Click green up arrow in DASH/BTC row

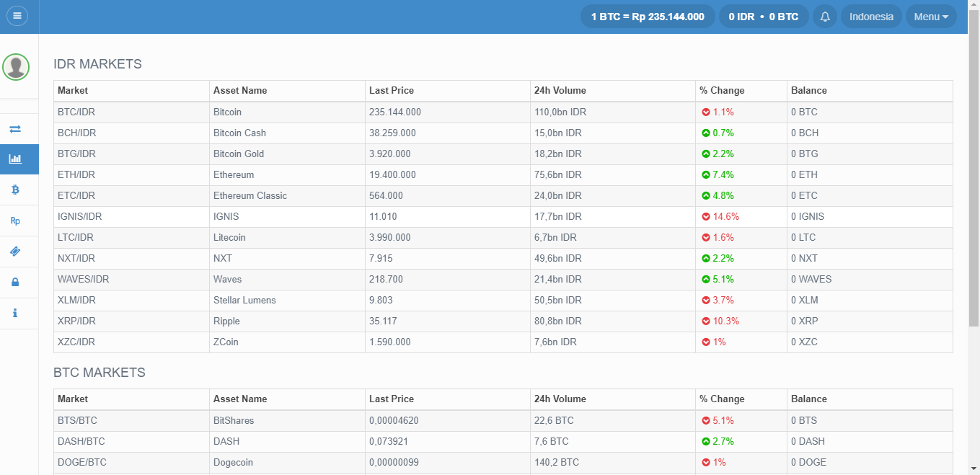tap(706, 442)
